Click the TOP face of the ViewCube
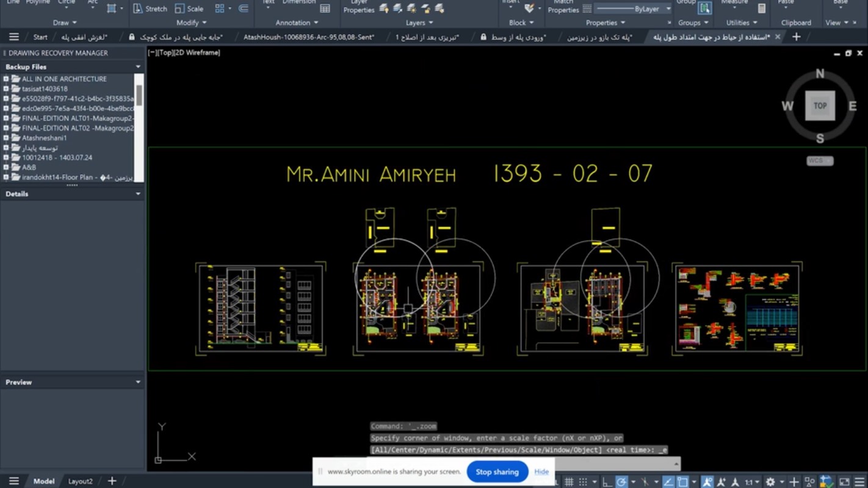 click(x=820, y=106)
